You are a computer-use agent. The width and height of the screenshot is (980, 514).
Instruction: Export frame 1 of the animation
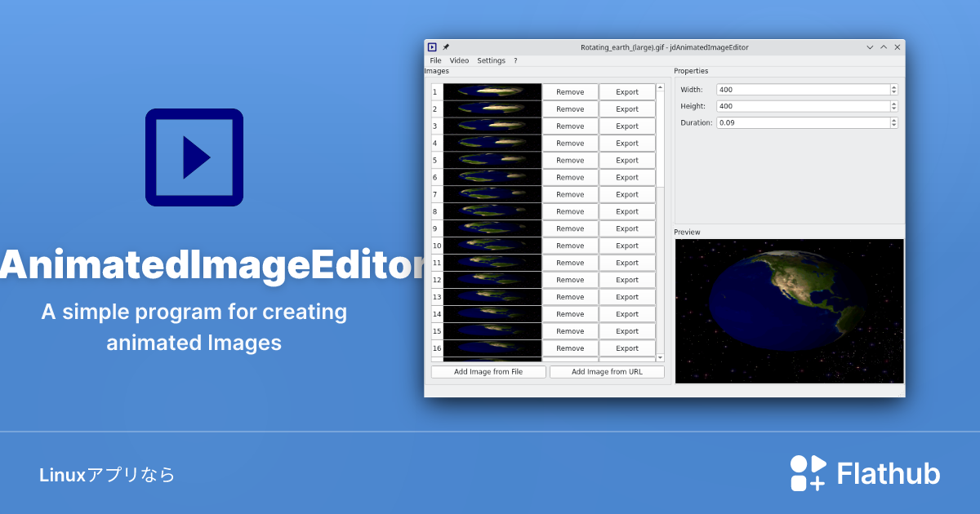click(627, 91)
